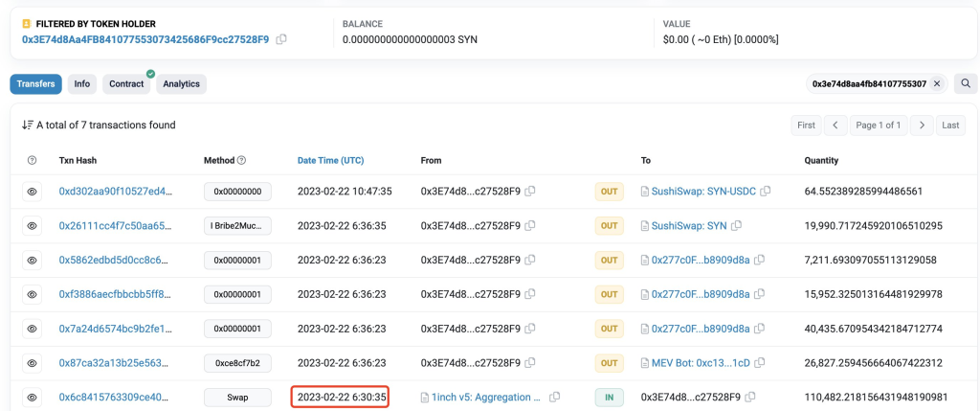The height and width of the screenshot is (411, 980).
Task: Copy To address in 7,211.69 quantity row
Action: pos(760,261)
